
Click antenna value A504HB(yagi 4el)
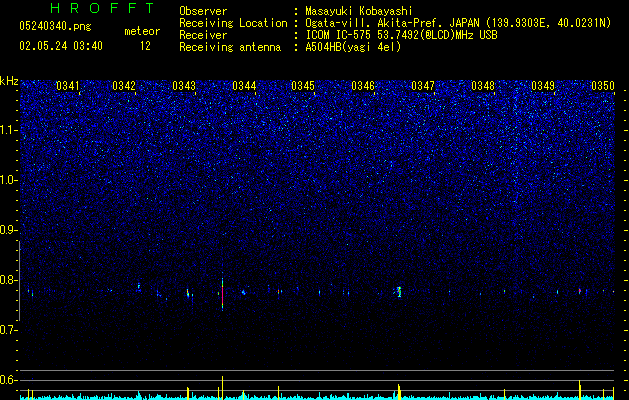point(353,47)
